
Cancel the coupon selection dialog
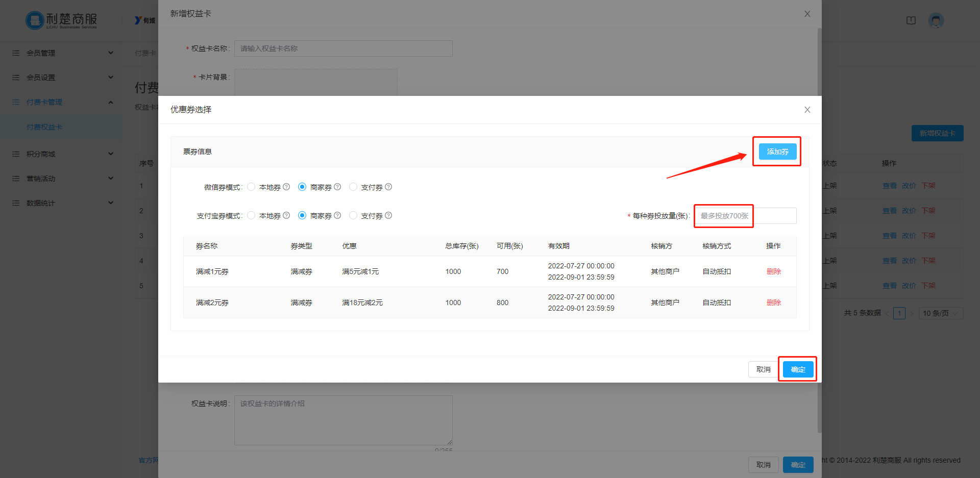click(763, 369)
